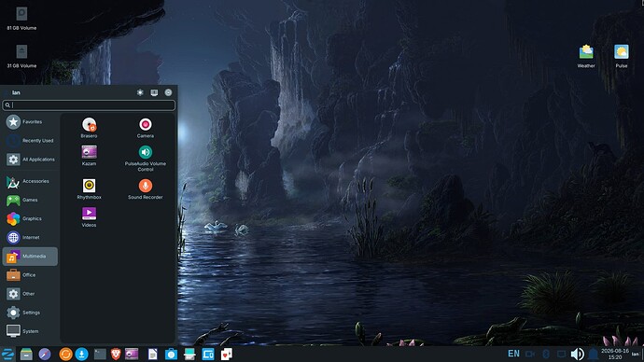The image size is (644, 362).
Task: Click the application menu search field
Action: point(89,105)
